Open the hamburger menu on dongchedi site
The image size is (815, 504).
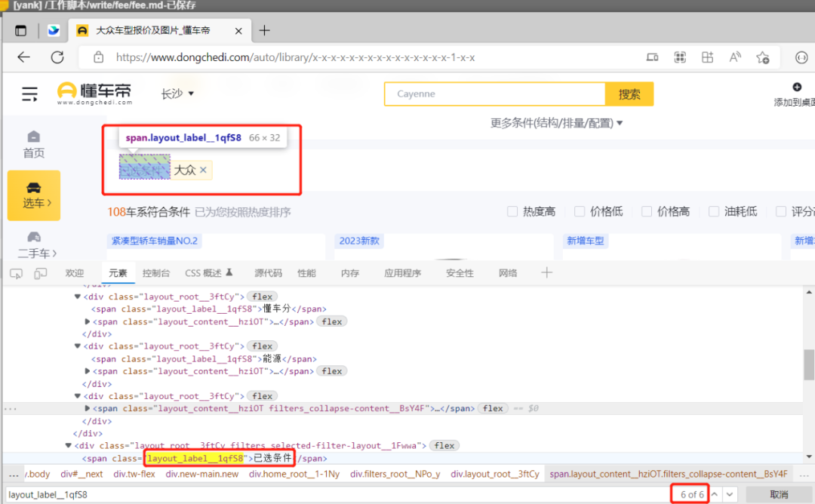[x=29, y=94]
